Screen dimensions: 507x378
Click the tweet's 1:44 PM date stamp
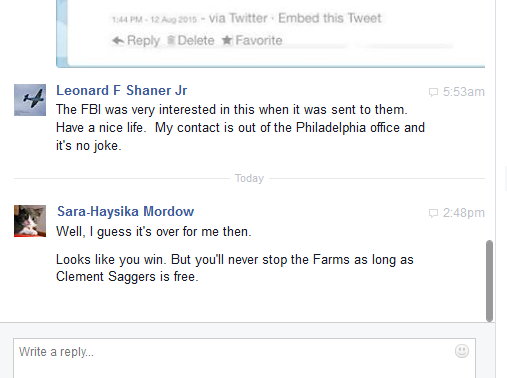point(154,19)
